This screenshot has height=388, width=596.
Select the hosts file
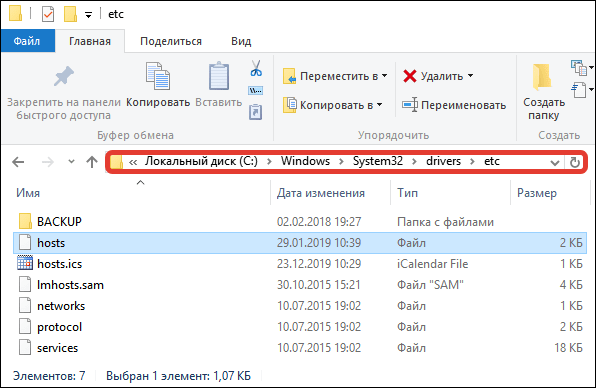point(300,243)
